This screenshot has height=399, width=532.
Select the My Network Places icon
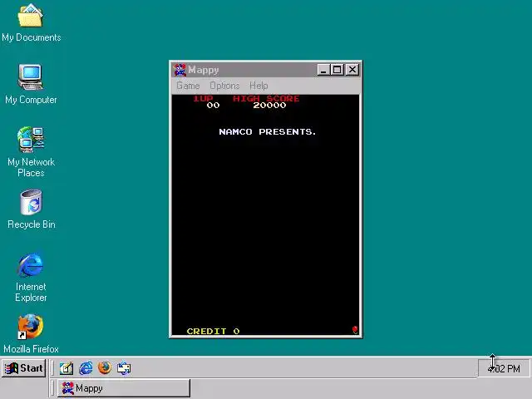(31, 151)
